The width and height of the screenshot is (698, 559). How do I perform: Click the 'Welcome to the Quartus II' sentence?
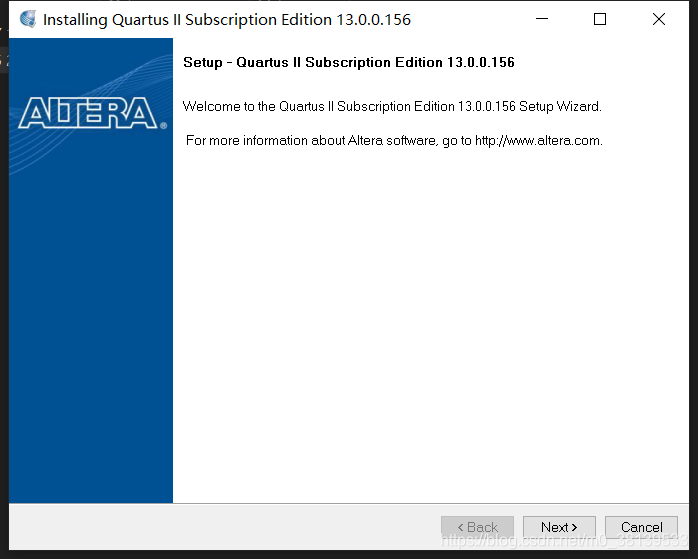392,106
